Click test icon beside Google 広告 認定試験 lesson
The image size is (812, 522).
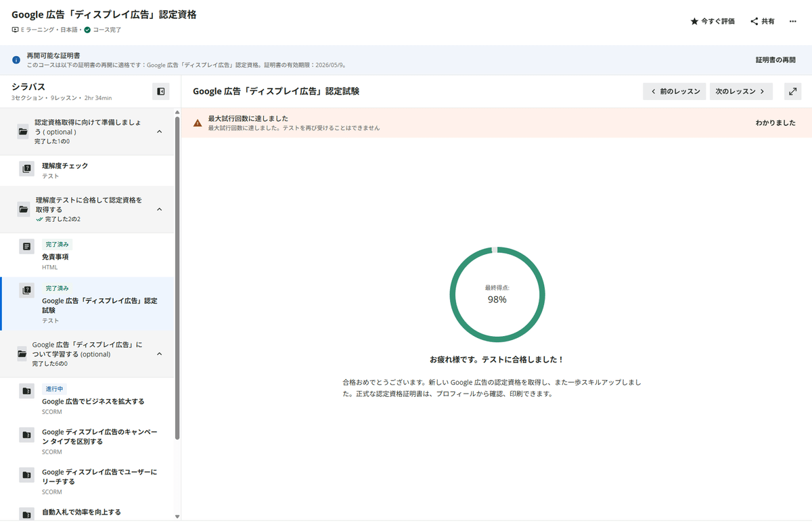[26, 291]
